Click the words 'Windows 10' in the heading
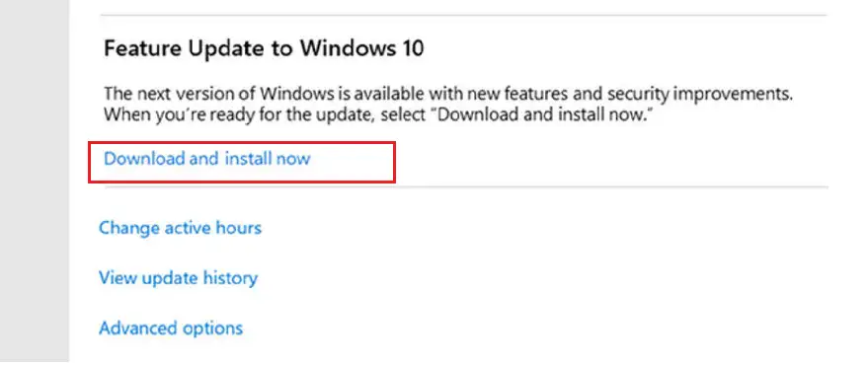 [x=362, y=48]
